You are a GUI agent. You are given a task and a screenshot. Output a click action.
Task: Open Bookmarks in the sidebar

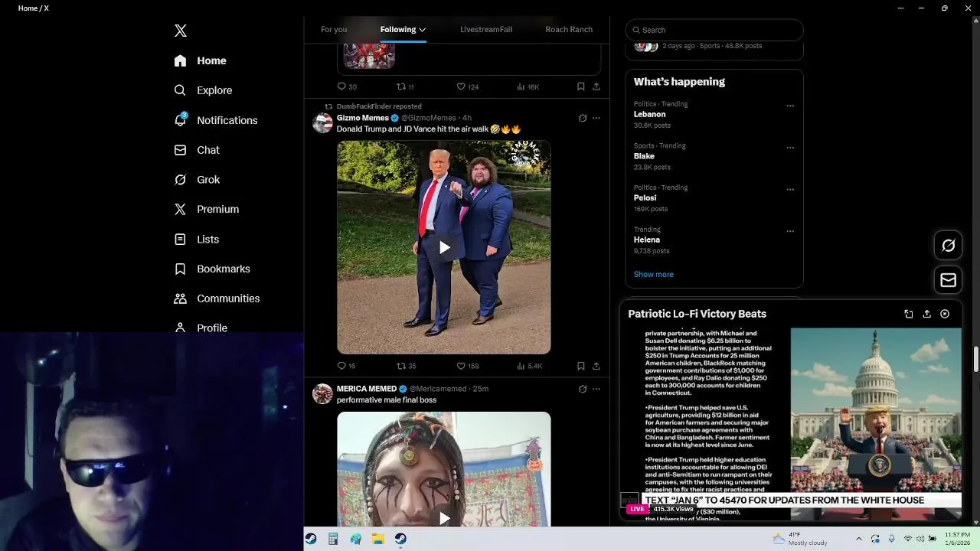pyautogui.click(x=212, y=269)
